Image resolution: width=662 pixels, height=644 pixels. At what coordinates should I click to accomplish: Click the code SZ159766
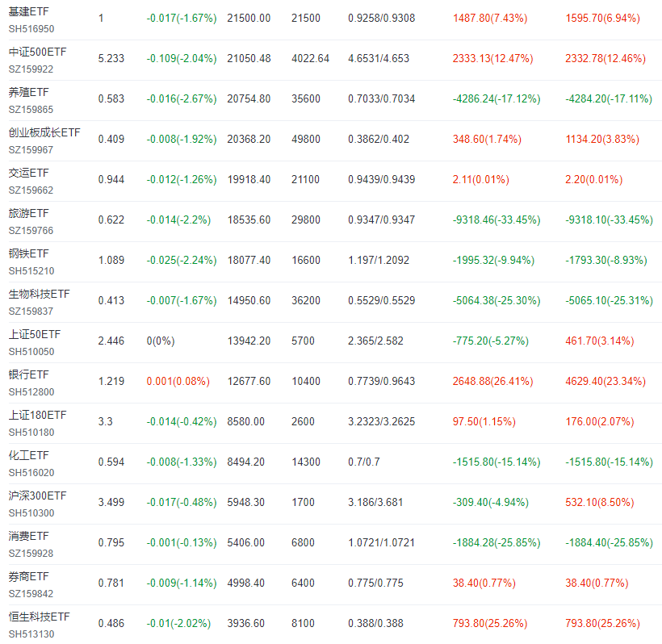click(x=31, y=231)
